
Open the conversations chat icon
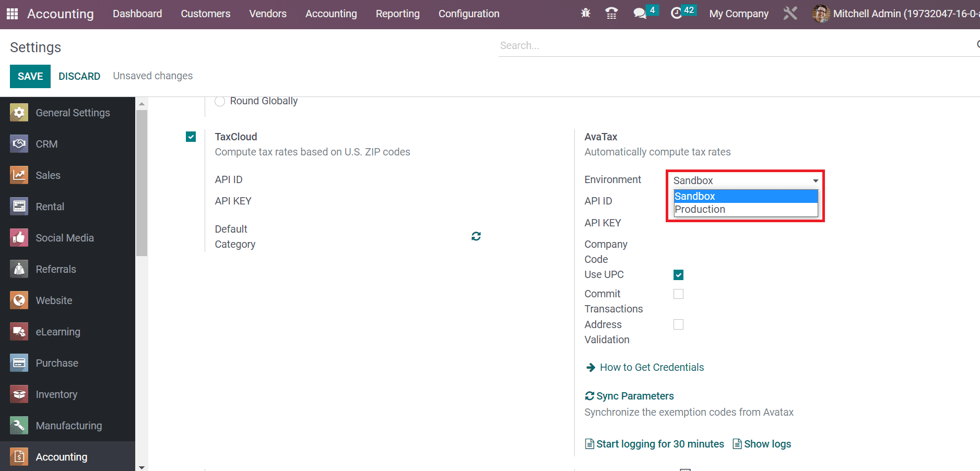coord(640,13)
